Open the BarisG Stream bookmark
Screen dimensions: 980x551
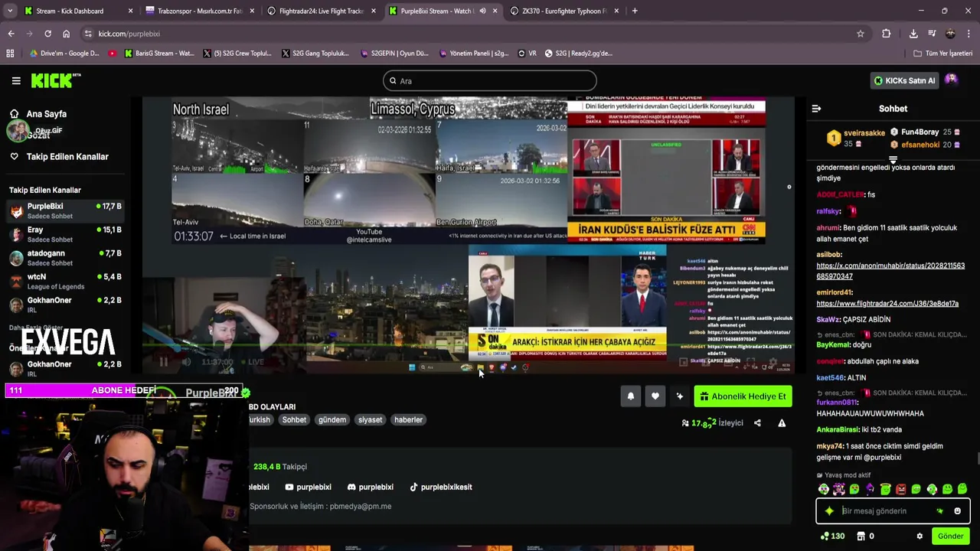point(159,54)
